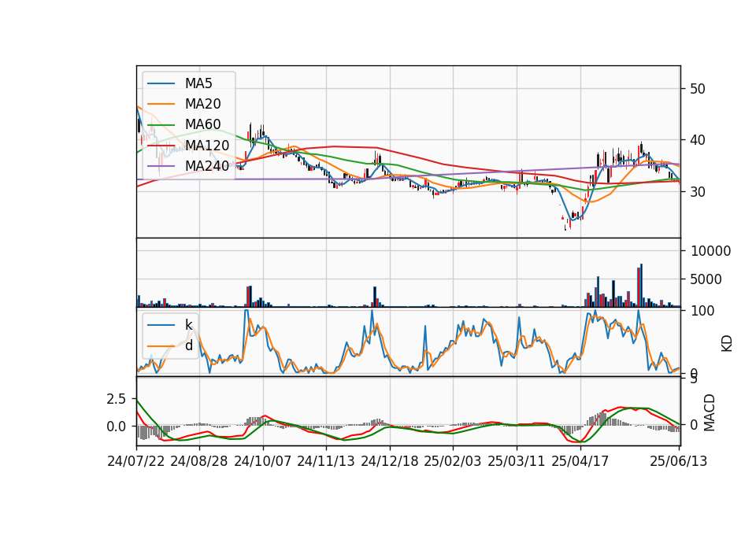756x543 pixels.
Task: Click the MA120 legend label
Action: pos(207,146)
